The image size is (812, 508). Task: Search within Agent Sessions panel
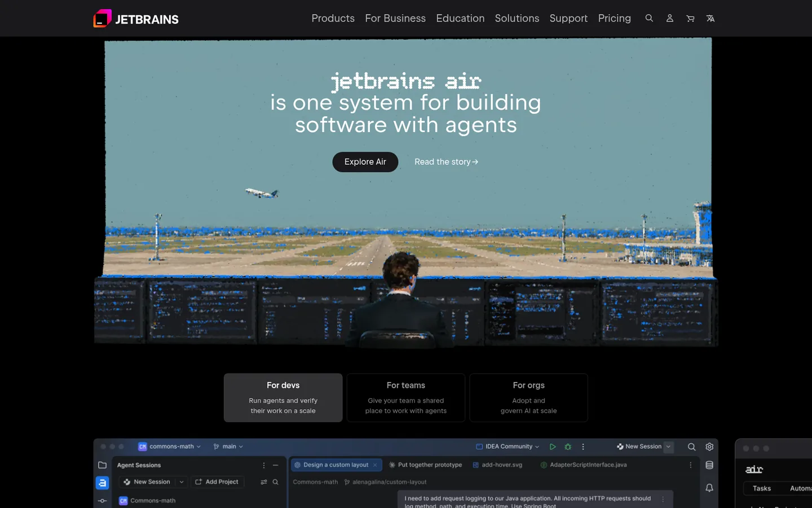pos(275,482)
